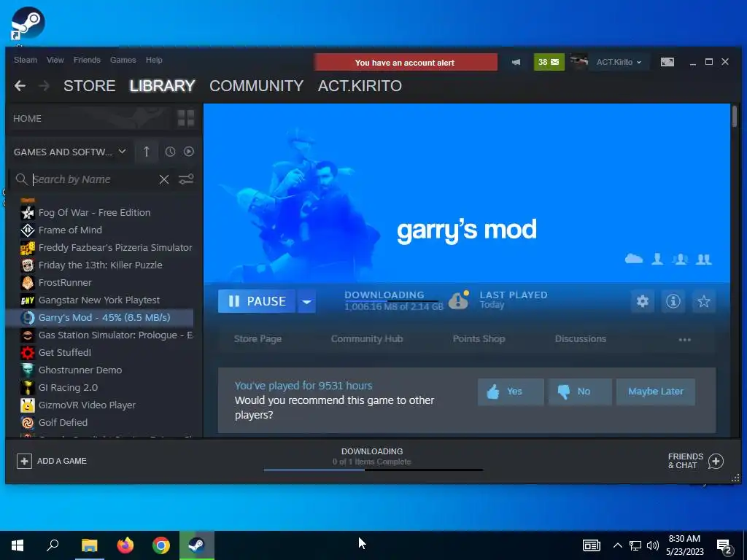The image size is (747, 560).
Task: Open the Store Page link
Action: pyautogui.click(x=258, y=338)
